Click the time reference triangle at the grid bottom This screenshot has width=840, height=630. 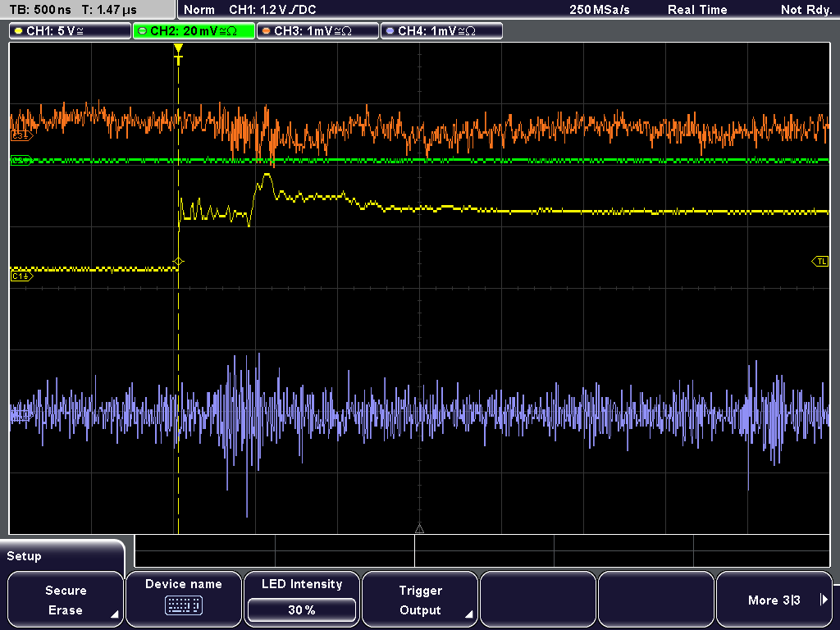pos(419,529)
